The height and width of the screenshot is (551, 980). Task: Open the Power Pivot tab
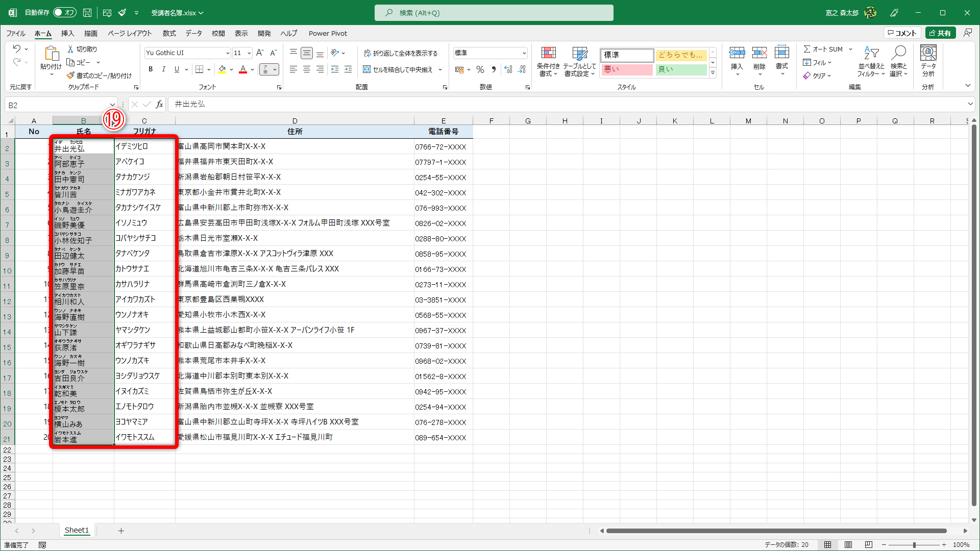[x=328, y=33]
